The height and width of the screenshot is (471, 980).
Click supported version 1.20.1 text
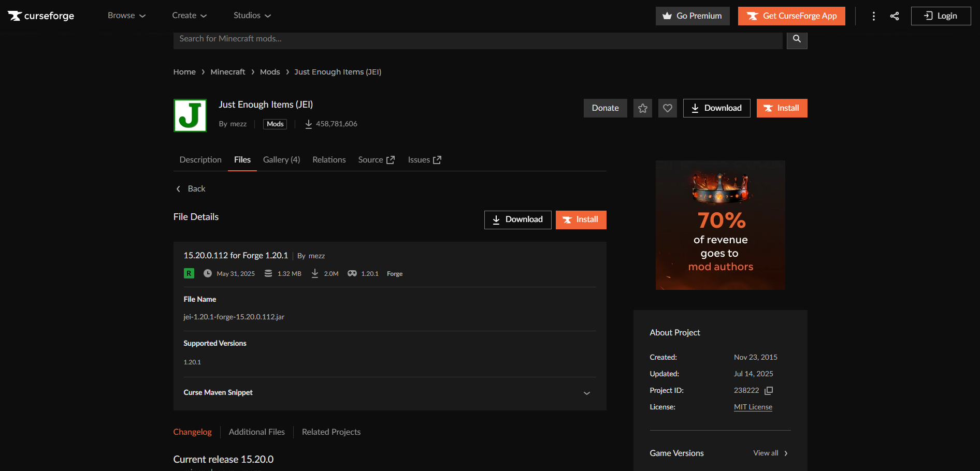192,362
